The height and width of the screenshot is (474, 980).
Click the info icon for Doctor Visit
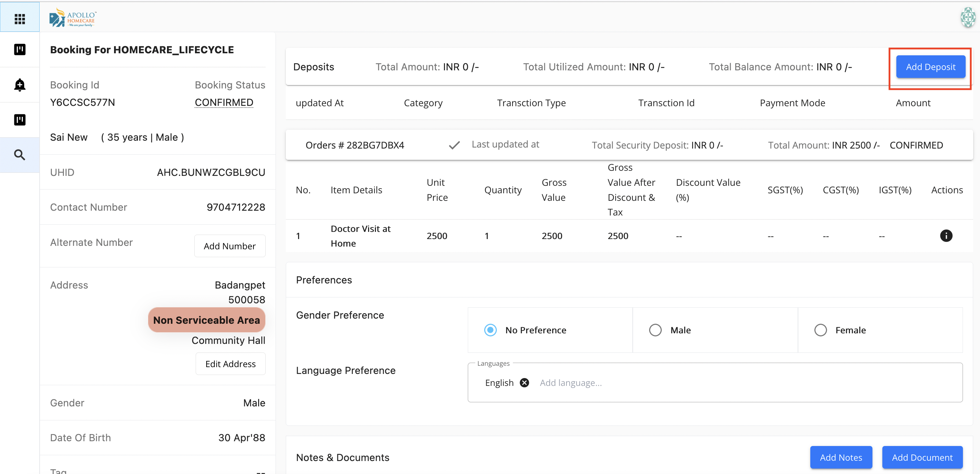tap(946, 236)
